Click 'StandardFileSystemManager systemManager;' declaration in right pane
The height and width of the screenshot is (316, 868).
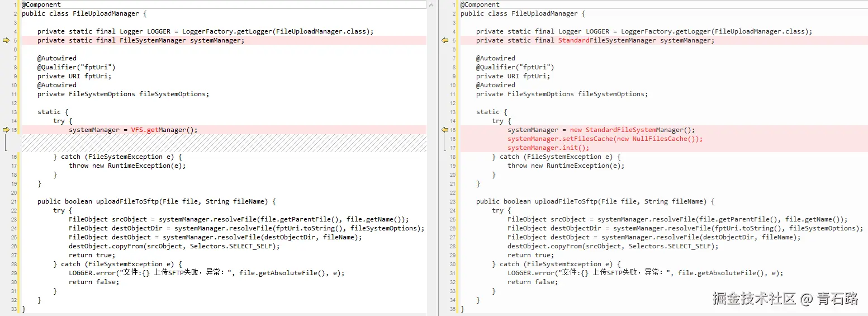click(x=595, y=40)
